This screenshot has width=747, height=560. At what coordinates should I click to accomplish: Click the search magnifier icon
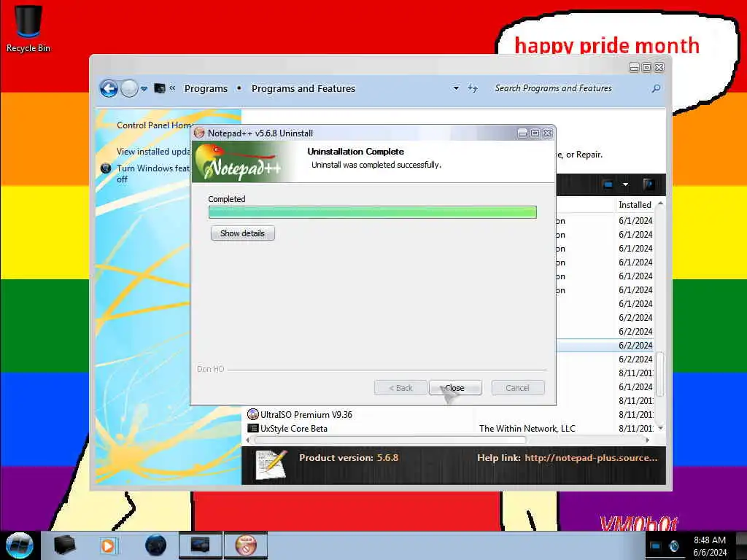(x=656, y=88)
